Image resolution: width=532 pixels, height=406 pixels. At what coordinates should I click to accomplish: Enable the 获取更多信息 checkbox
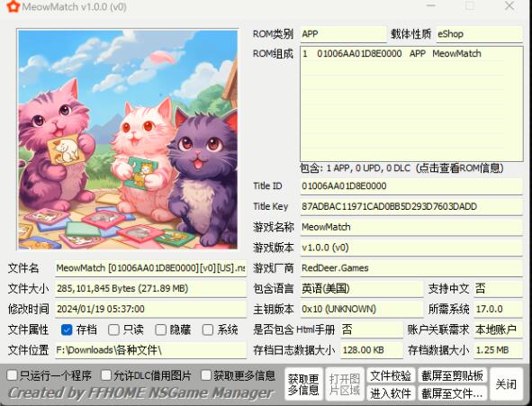click(206, 375)
